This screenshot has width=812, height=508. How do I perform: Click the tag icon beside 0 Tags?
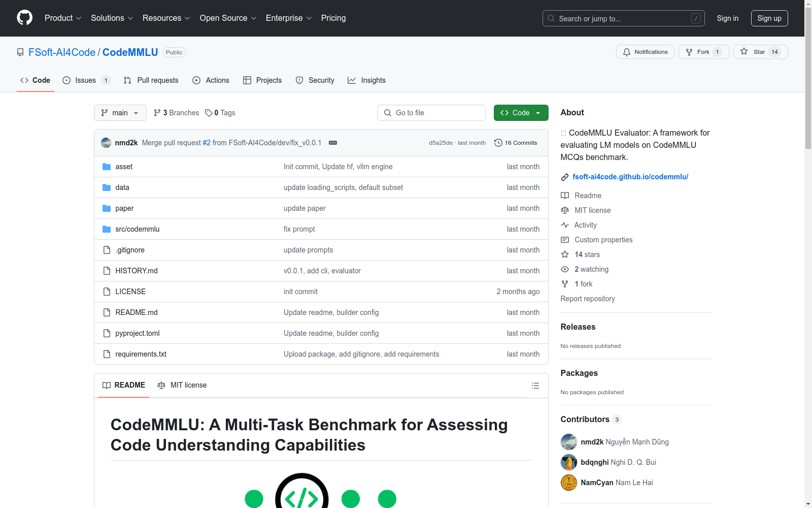point(209,113)
